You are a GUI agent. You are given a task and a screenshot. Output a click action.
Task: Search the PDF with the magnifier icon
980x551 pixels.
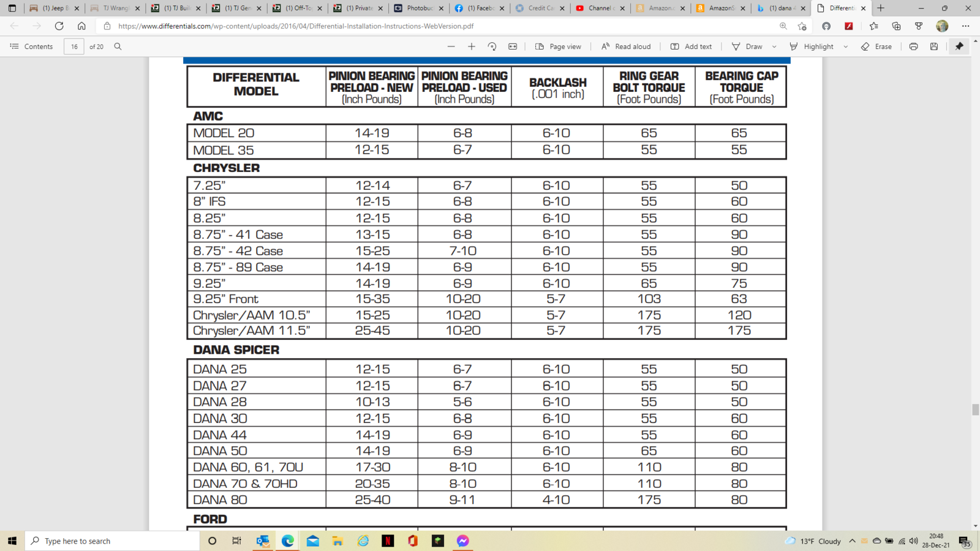118,47
